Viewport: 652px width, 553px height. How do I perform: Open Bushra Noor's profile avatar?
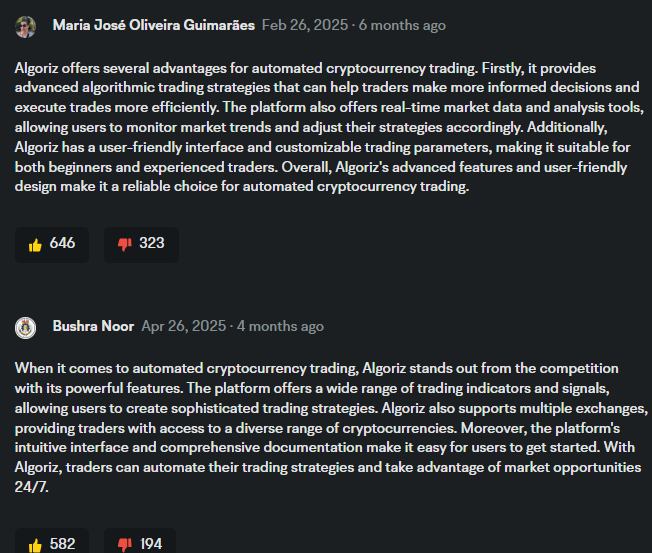[26, 327]
